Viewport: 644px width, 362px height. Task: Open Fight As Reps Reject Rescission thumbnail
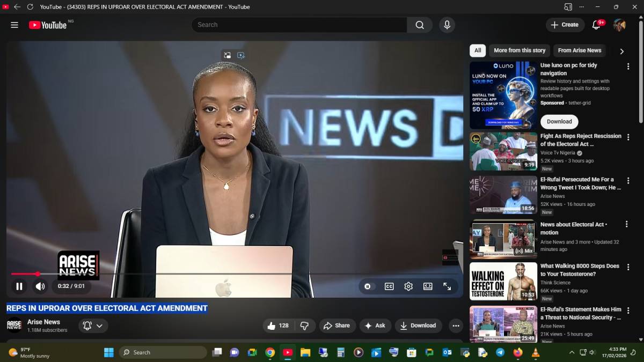click(503, 152)
